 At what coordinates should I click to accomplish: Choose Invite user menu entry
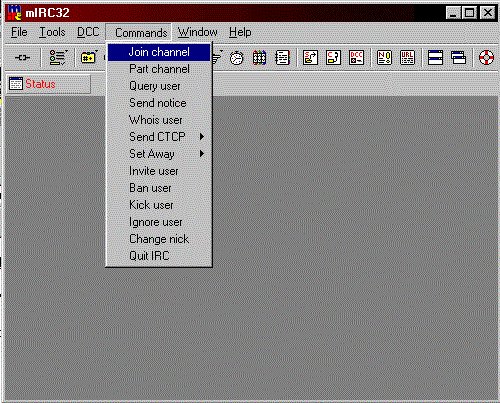[159, 171]
